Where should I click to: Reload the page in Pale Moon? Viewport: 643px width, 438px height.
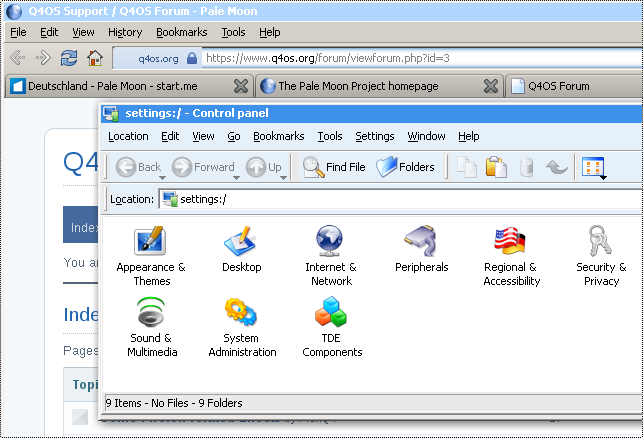pyautogui.click(x=69, y=58)
